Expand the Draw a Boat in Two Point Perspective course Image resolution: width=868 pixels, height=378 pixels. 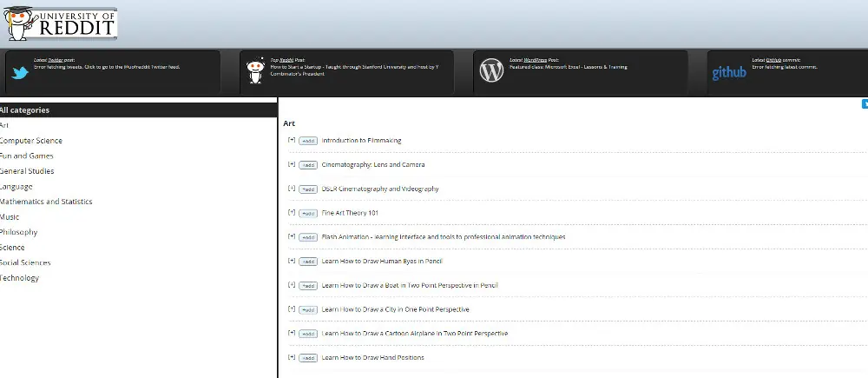click(292, 285)
